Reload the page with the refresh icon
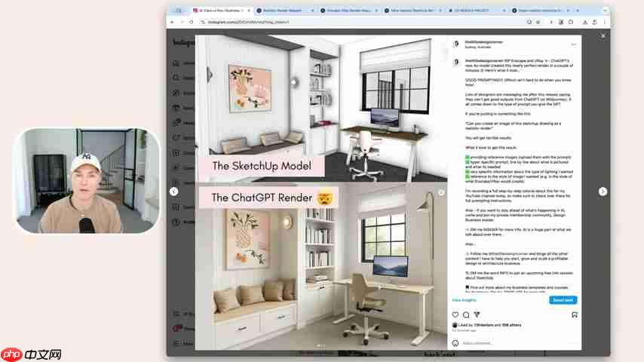 [192, 22]
